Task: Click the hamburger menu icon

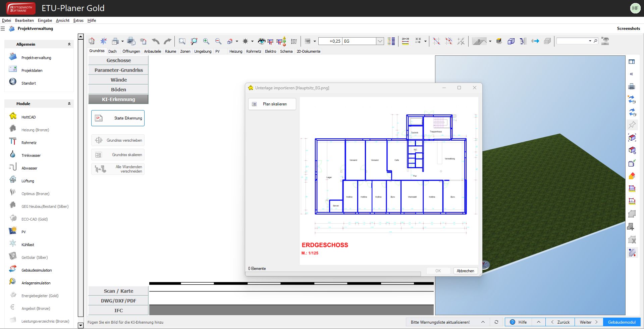Action: (3, 29)
